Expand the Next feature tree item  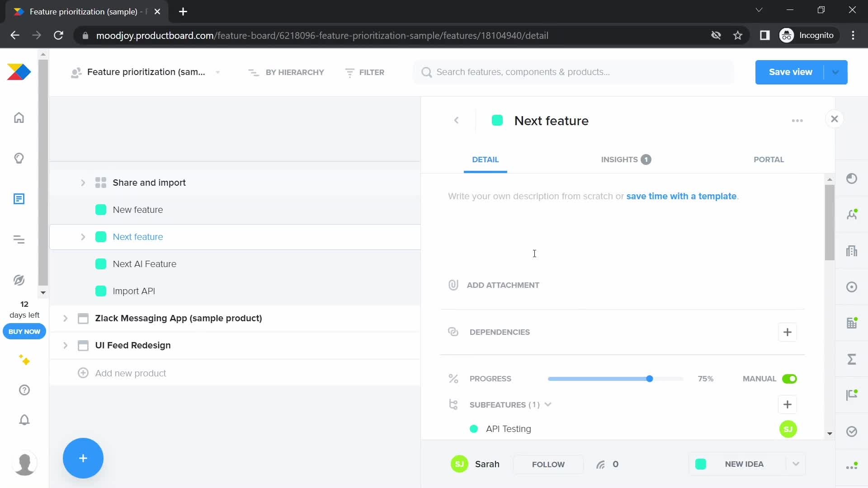[84, 237]
